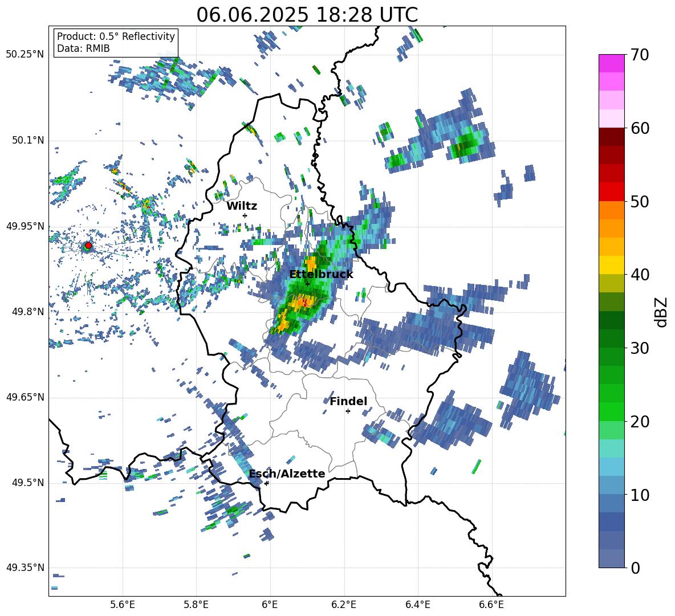
Task: Click the dBZ colorbar axis label
Action: [662, 312]
